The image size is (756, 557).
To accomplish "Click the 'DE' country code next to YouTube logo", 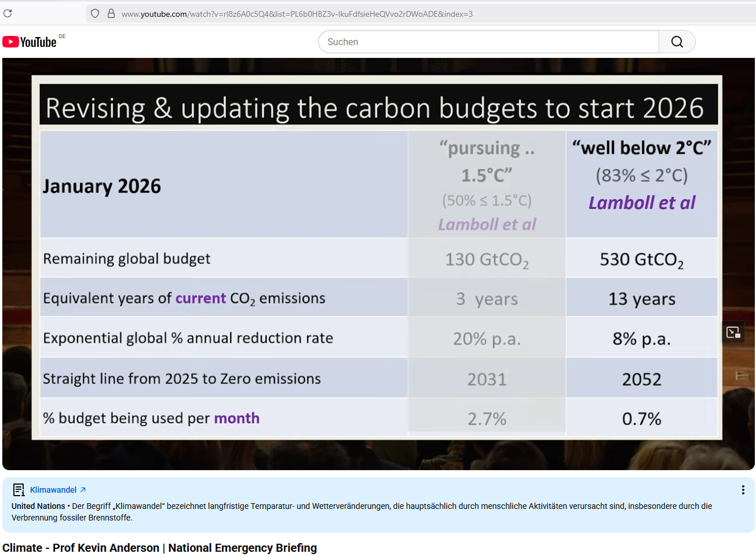I will [x=62, y=36].
